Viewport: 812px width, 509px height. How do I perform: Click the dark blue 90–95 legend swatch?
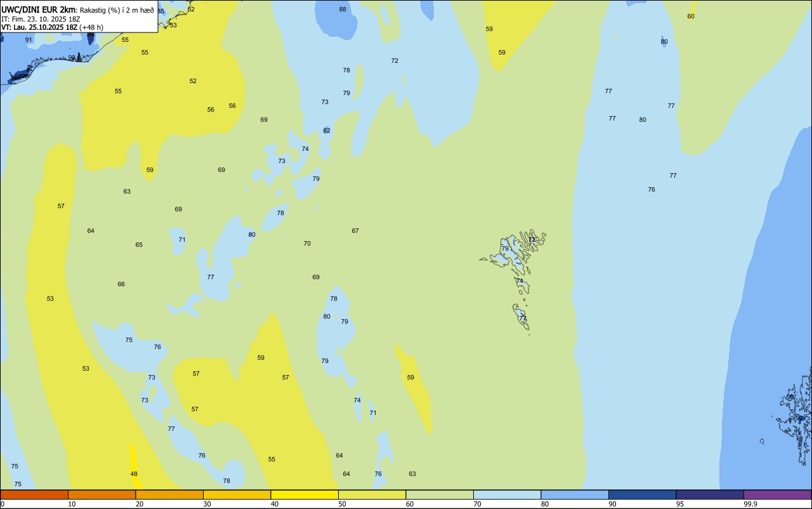pyautogui.click(x=642, y=494)
